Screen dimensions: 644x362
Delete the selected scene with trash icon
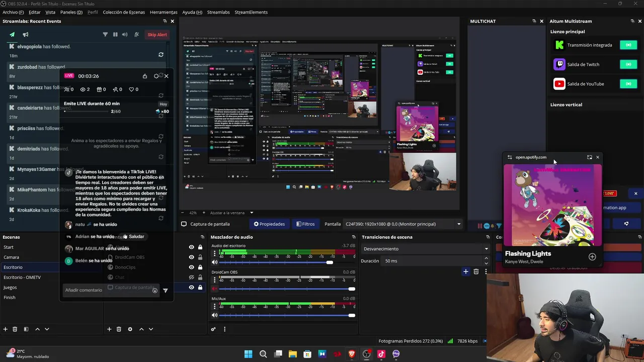click(15, 329)
